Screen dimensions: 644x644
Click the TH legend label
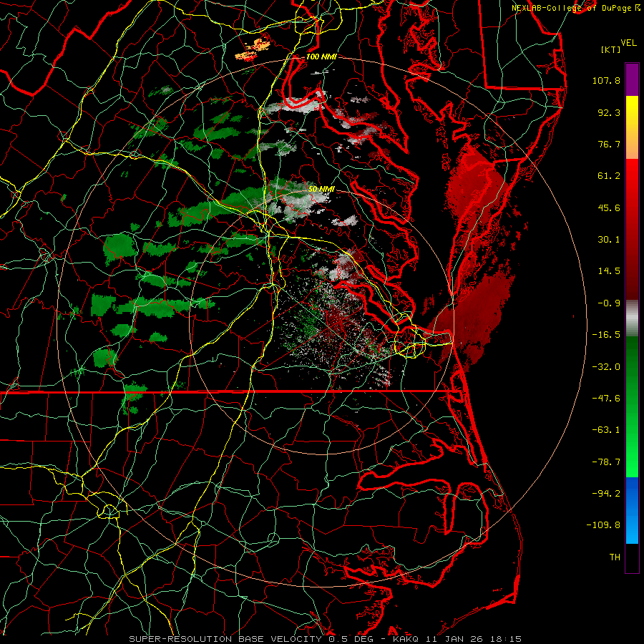[x=615, y=557]
